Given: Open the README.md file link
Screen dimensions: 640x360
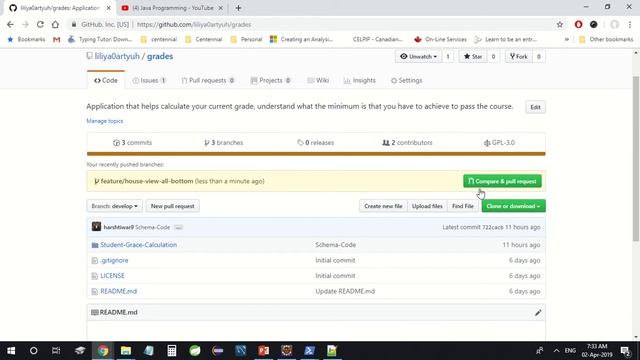Looking at the screenshot, I should [x=118, y=291].
